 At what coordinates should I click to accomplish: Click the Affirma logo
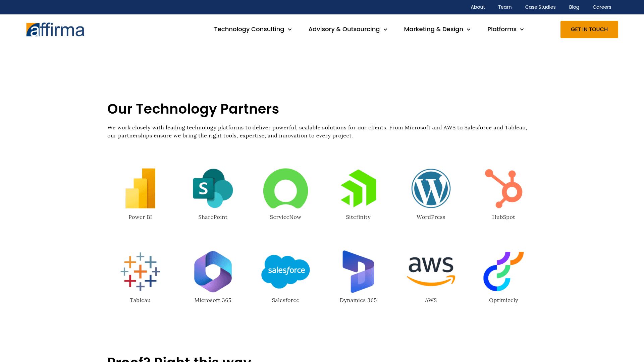55,29
